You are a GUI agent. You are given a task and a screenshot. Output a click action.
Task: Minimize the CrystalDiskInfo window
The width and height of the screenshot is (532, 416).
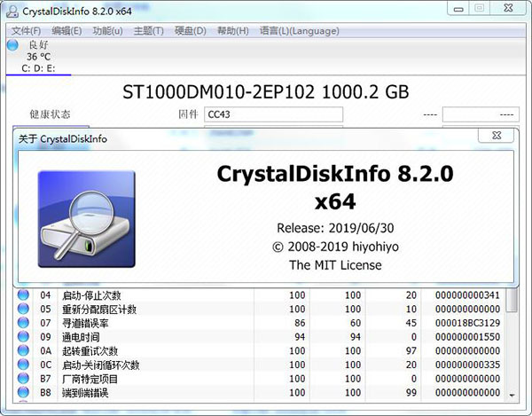pyautogui.click(x=458, y=9)
